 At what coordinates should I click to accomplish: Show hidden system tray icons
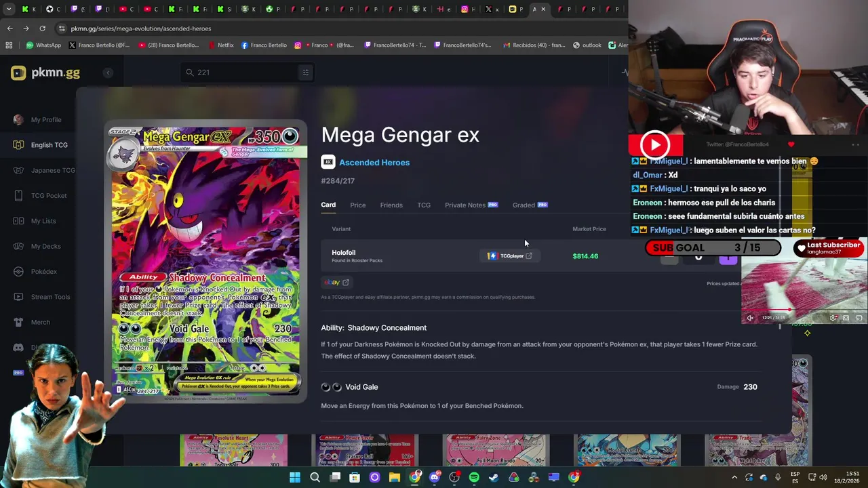[x=734, y=477]
